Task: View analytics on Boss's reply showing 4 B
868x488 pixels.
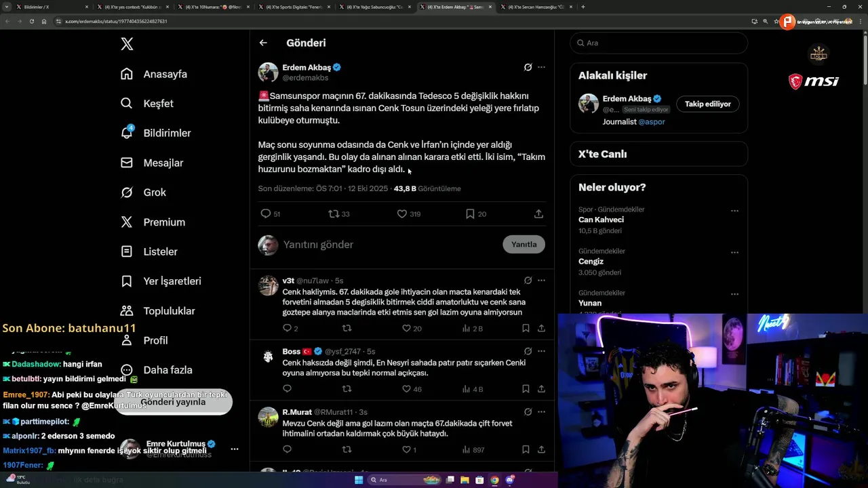Action: click(x=473, y=389)
